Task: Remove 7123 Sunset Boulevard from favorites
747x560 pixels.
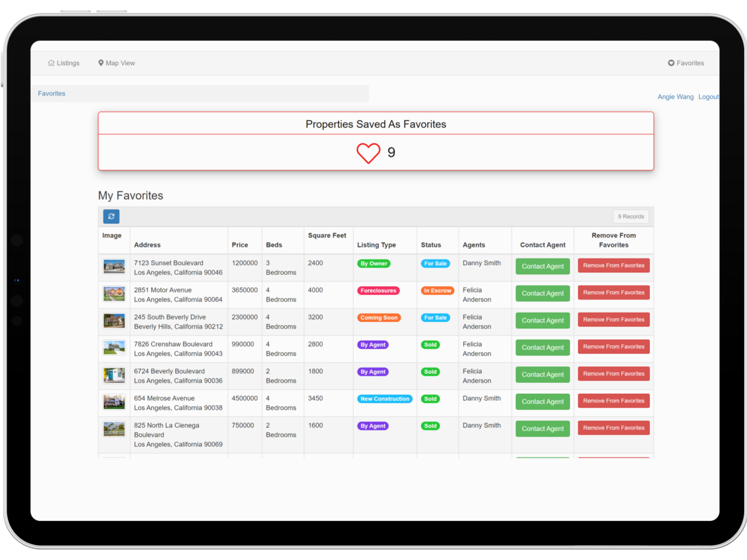Action: [x=614, y=266]
